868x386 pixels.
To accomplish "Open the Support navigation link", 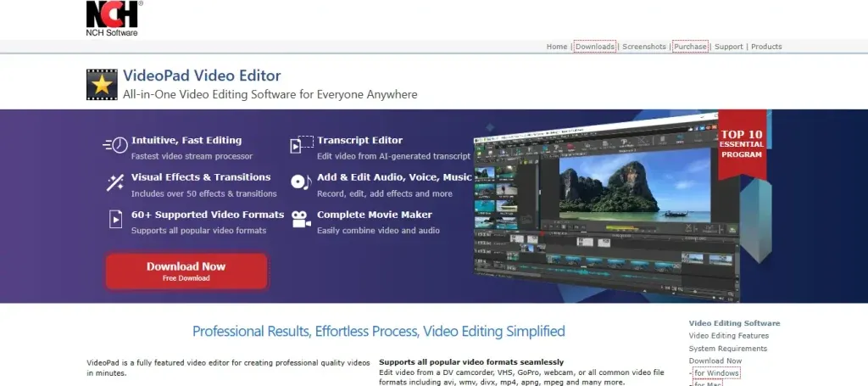I will pyautogui.click(x=728, y=47).
